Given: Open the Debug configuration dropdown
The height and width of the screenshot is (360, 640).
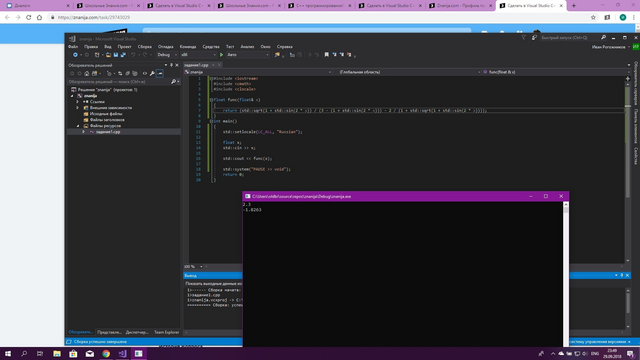Looking at the screenshot, I should (x=167, y=55).
